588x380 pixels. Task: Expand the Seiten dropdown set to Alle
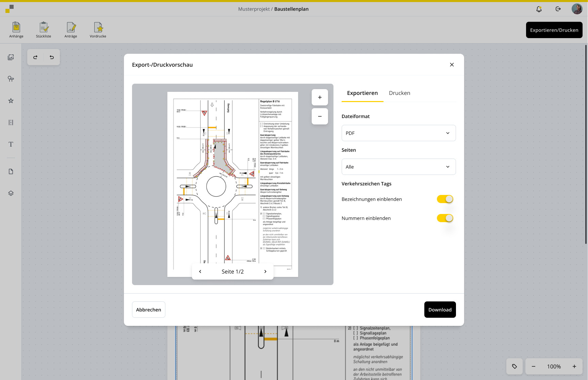398,167
